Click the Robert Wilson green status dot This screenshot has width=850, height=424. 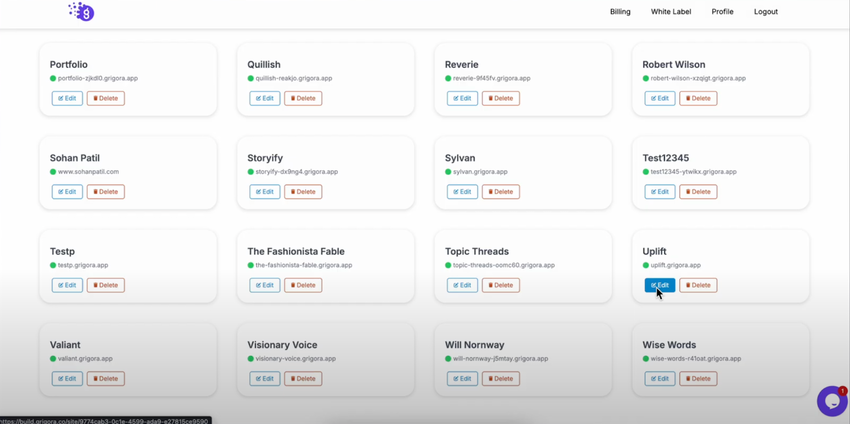pyautogui.click(x=646, y=78)
